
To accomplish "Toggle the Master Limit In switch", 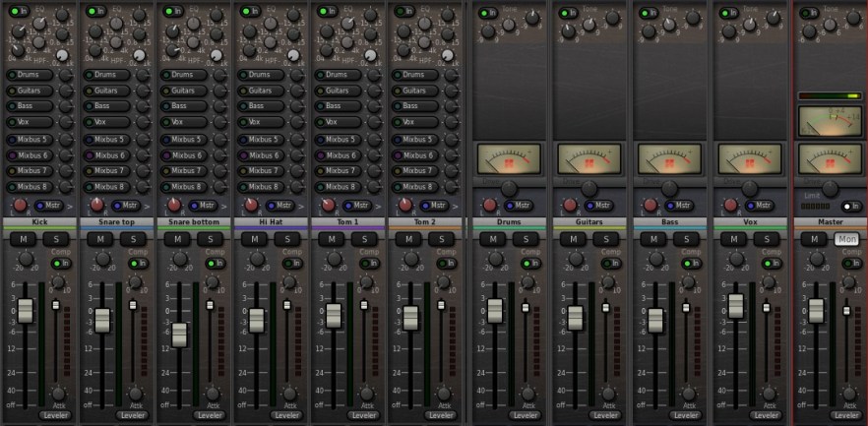I will 849,206.
